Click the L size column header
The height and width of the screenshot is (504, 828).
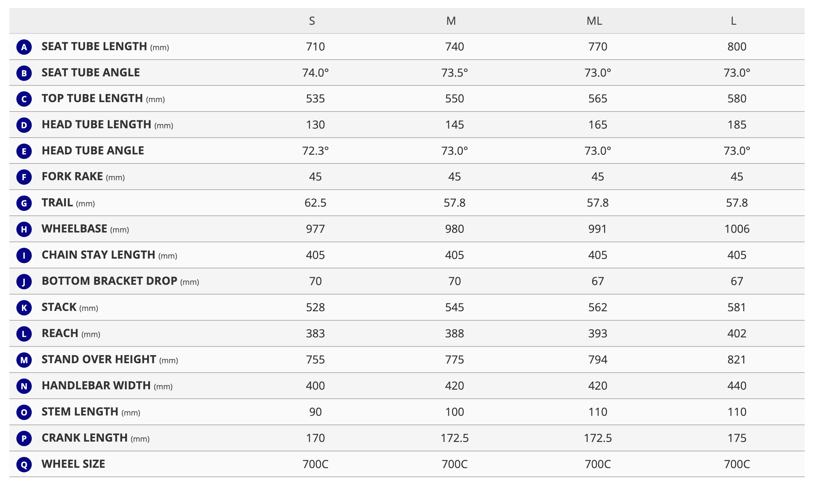pos(733,21)
